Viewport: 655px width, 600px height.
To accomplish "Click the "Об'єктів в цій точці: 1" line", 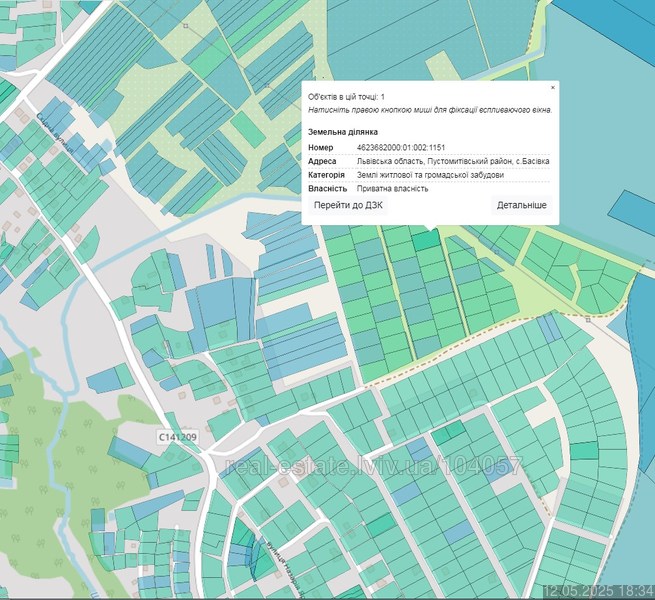I will pyautogui.click(x=346, y=97).
